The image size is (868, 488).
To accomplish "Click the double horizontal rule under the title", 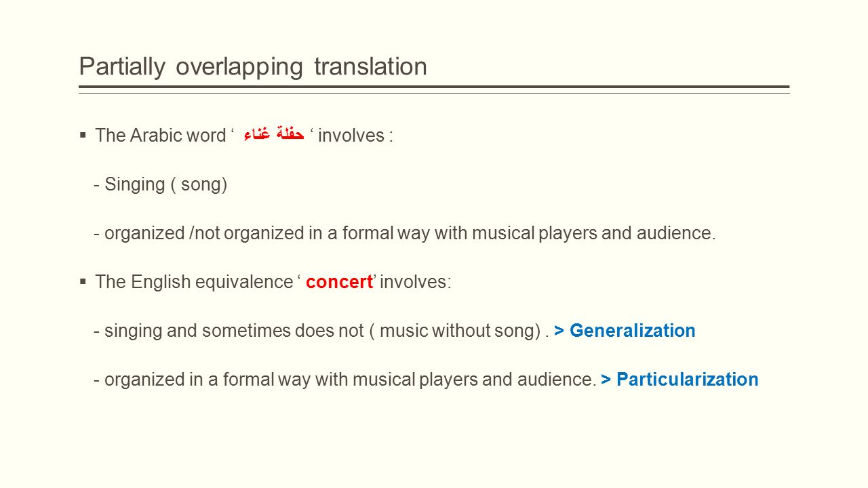I will 434,89.
